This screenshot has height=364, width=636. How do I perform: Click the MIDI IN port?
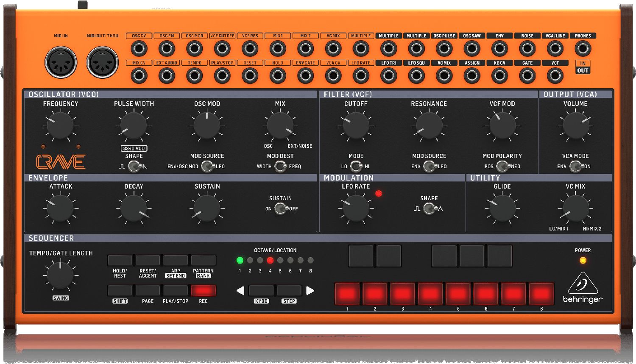[61, 62]
